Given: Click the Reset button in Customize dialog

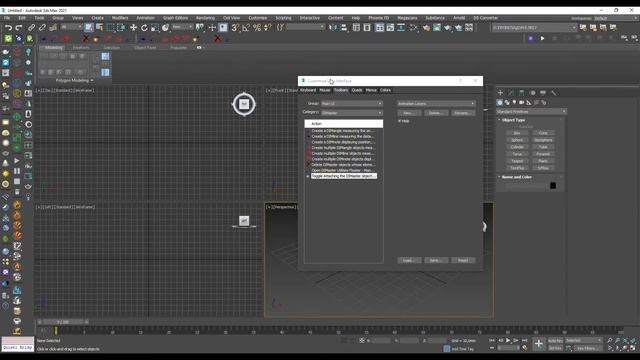Looking at the screenshot, I should coord(463,260).
